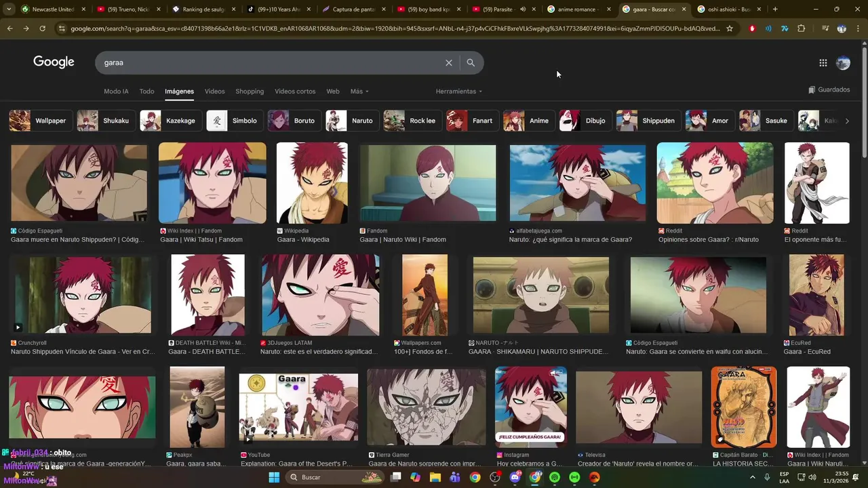This screenshot has height=488, width=868.
Task: Open the Crunchyroll Naruto Shippuden image
Action: (x=83, y=295)
